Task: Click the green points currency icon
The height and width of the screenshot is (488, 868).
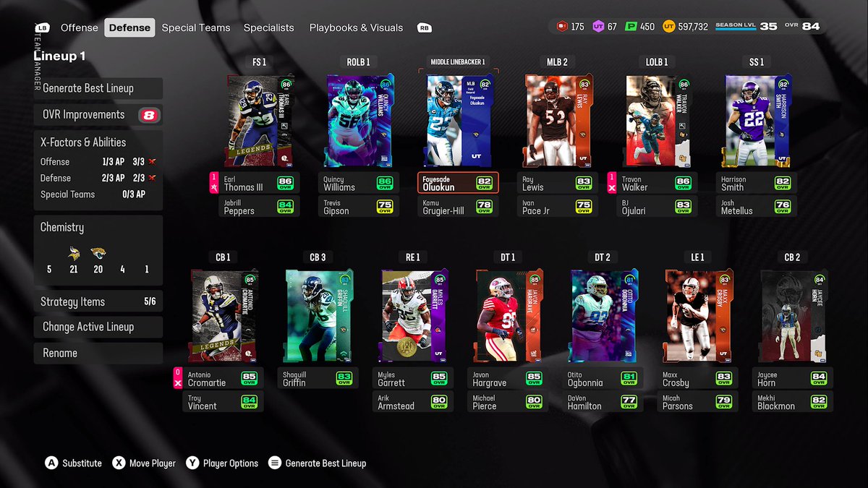Action: (x=631, y=27)
